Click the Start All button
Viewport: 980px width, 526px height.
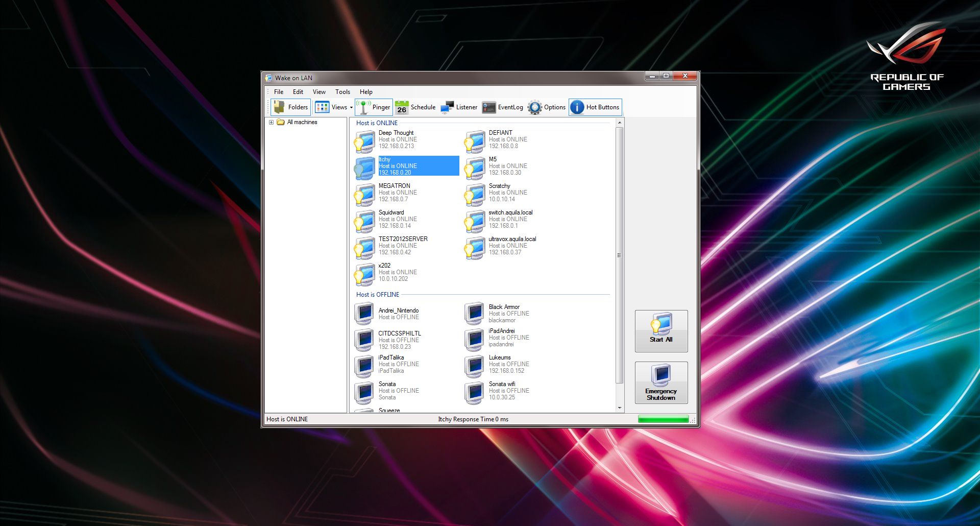click(x=661, y=331)
